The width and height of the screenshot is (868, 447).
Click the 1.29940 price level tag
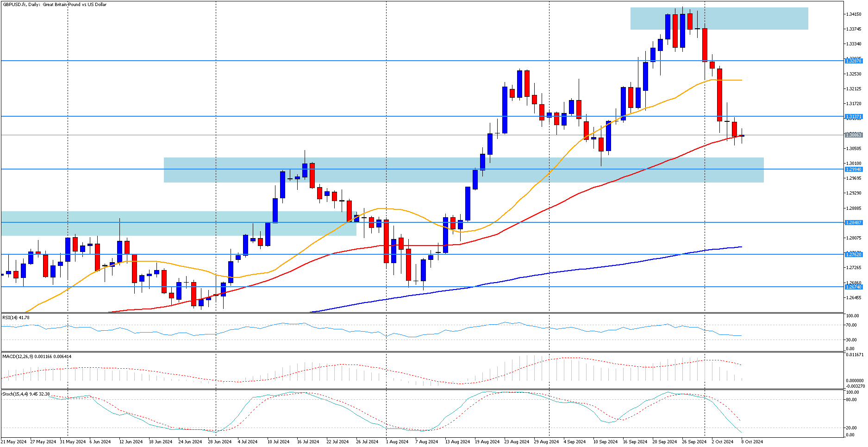[853, 170]
